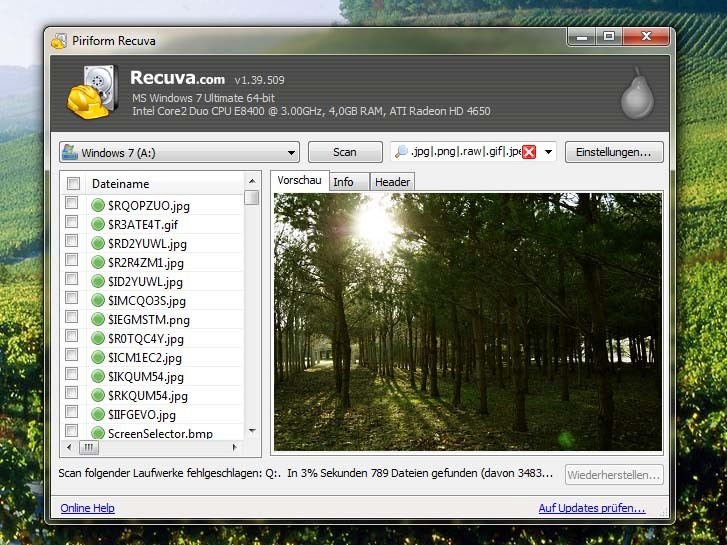
Task: Click the scan status text in status bar
Action: tap(306, 474)
